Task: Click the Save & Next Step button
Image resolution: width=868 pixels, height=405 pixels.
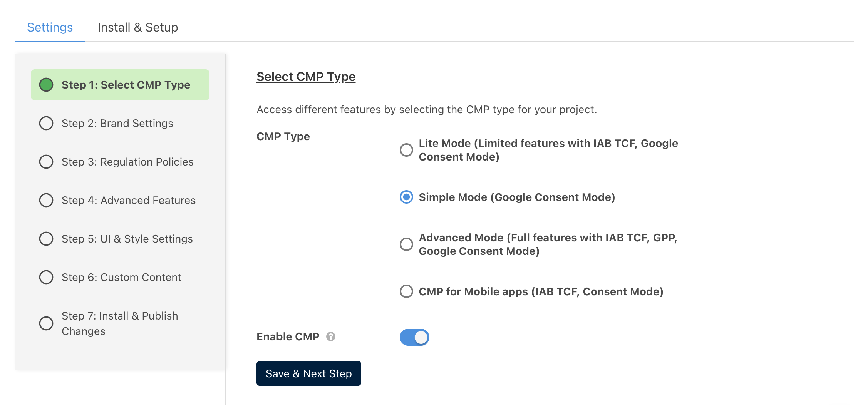Action: pyautogui.click(x=308, y=373)
